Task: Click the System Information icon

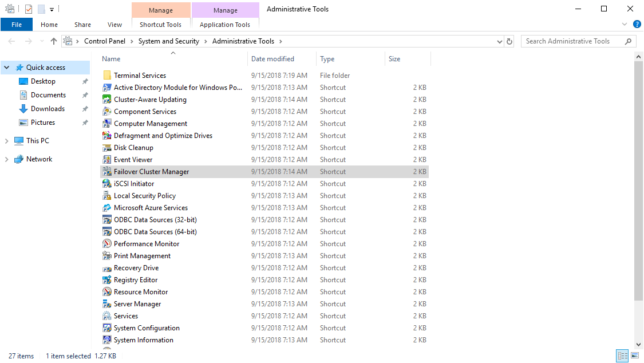Action: coord(107,340)
